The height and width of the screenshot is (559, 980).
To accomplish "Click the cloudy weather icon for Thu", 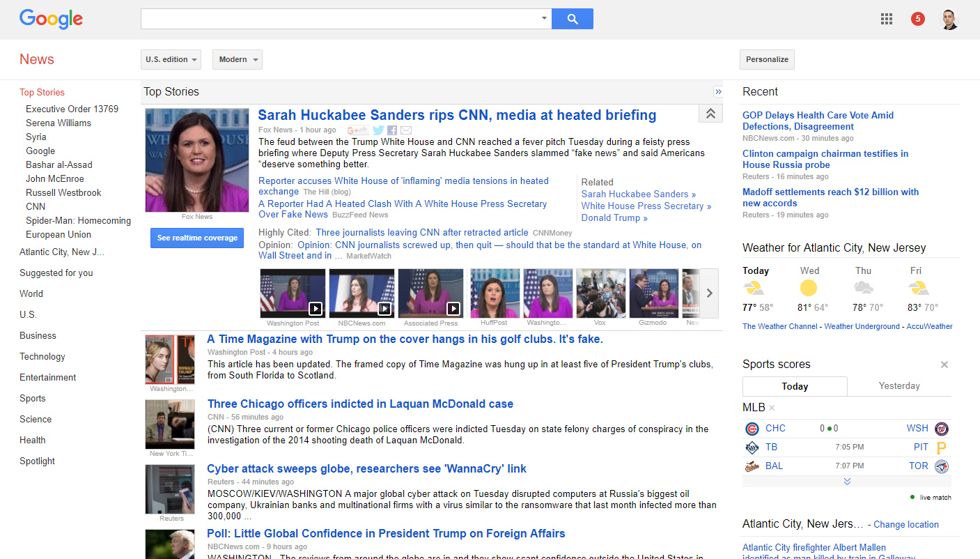I will [x=864, y=288].
